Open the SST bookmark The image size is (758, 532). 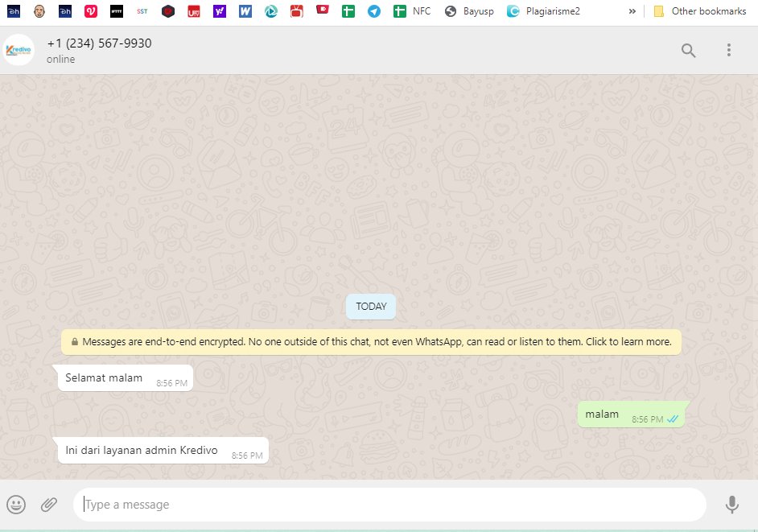(142, 11)
